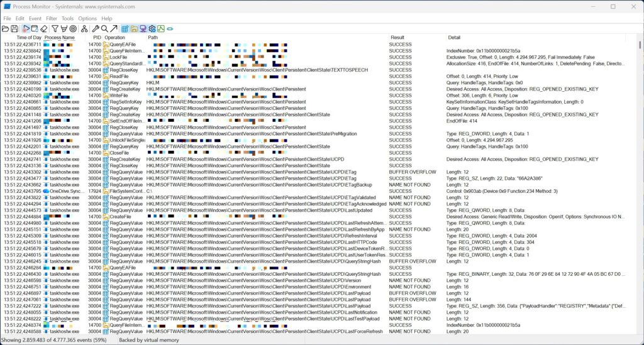Click the vertical scrollbar thumb

pos(640,45)
